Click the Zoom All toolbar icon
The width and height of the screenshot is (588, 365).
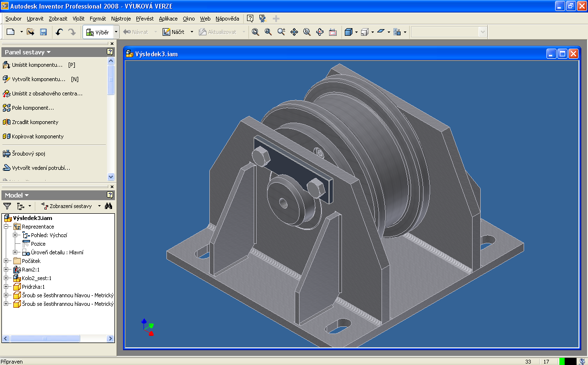(256, 32)
